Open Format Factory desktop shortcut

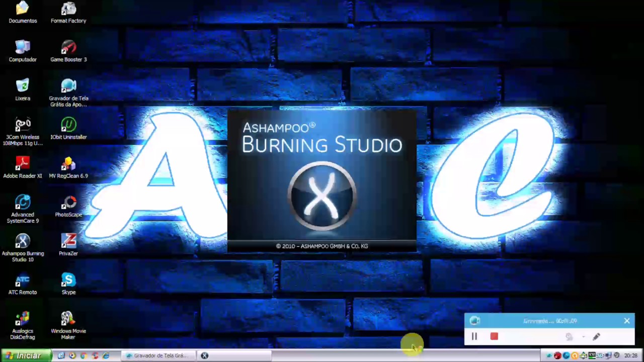click(68, 12)
